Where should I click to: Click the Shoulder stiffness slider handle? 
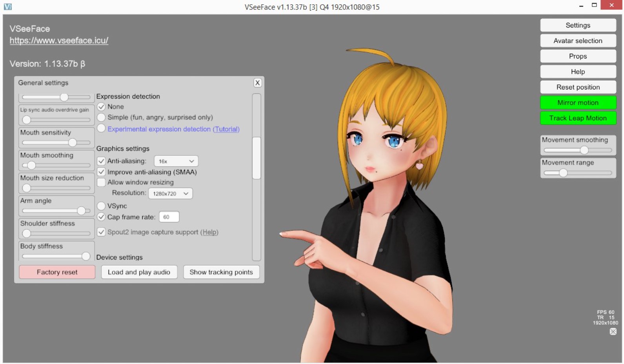[27, 233]
